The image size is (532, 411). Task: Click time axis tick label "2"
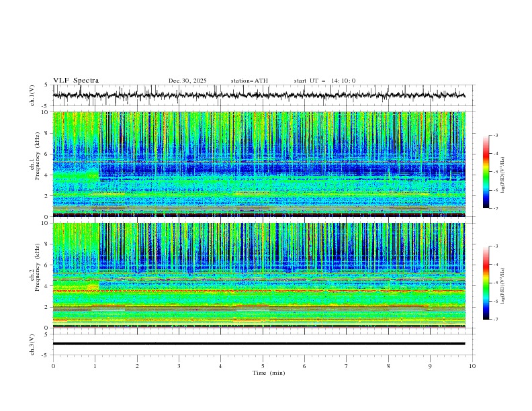(137, 366)
